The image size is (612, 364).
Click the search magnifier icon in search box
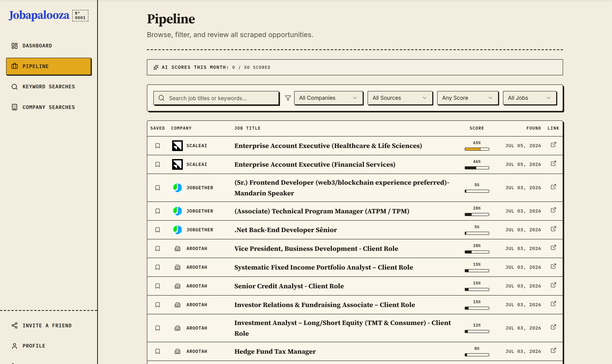[161, 98]
